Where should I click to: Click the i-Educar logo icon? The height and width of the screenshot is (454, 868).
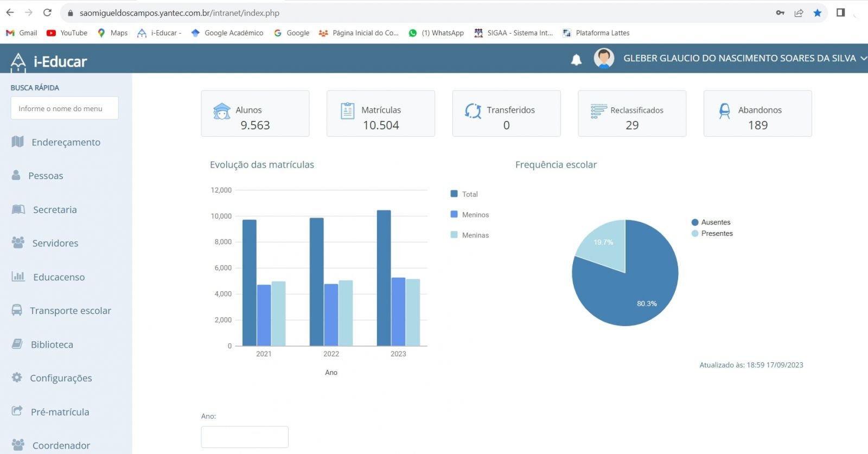pyautogui.click(x=18, y=62)
